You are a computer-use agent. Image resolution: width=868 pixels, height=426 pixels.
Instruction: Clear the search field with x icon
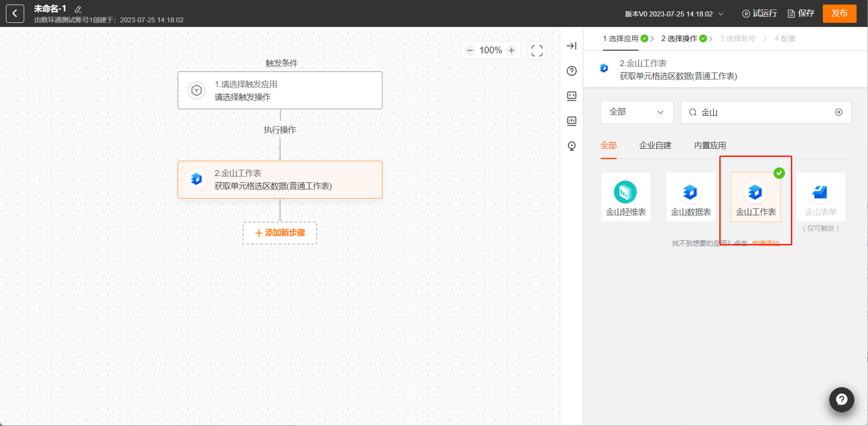point(839,112)
